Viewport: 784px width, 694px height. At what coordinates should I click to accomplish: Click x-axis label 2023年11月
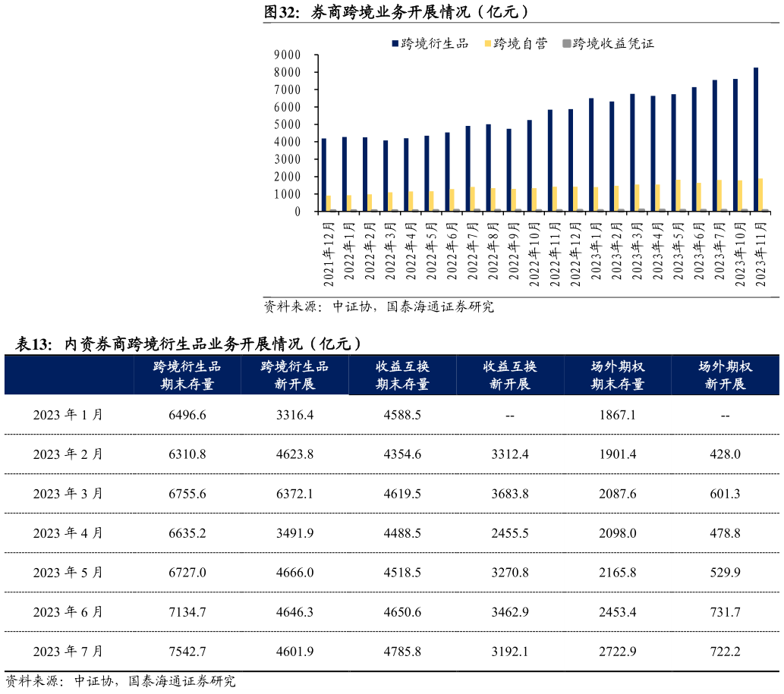point(760,255)
